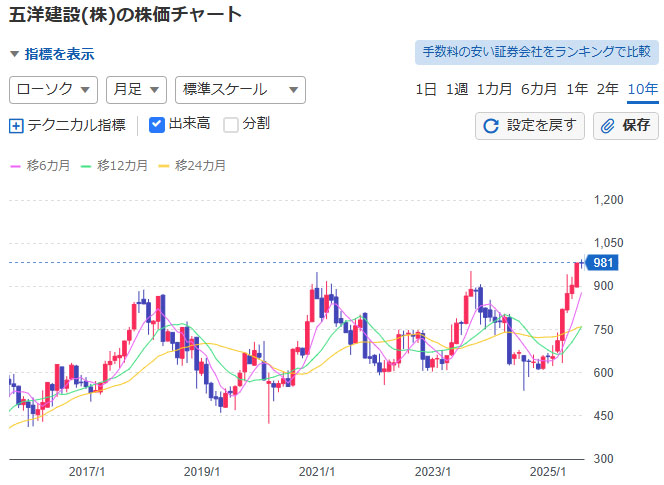
Task: Click the 1週 range option
Action: click(457, 90)
